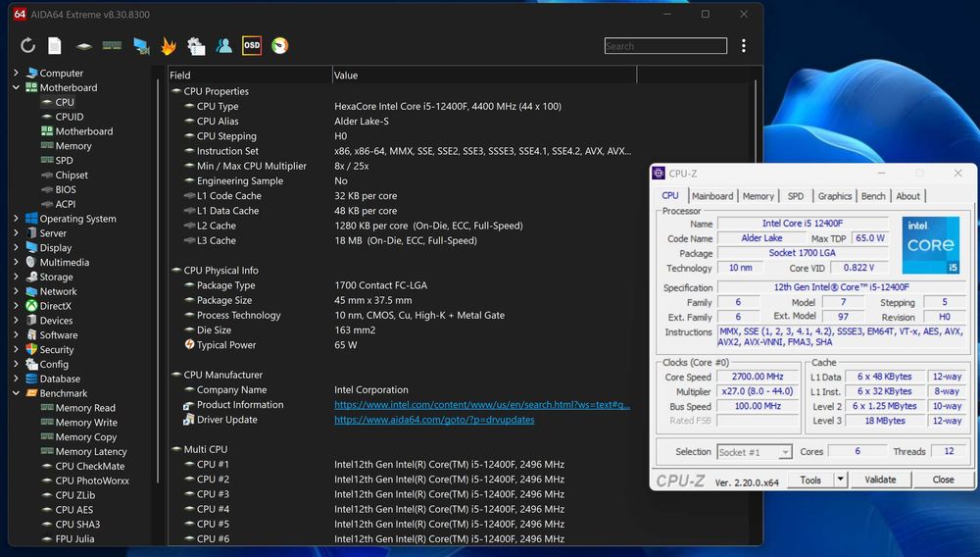Expand the Storage tree node
This screenshot has width=980, height=557.
click(x=17, y=277)
